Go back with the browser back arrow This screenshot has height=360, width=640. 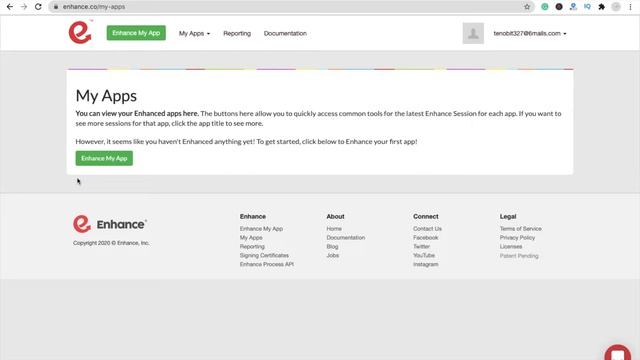(10, 7)
